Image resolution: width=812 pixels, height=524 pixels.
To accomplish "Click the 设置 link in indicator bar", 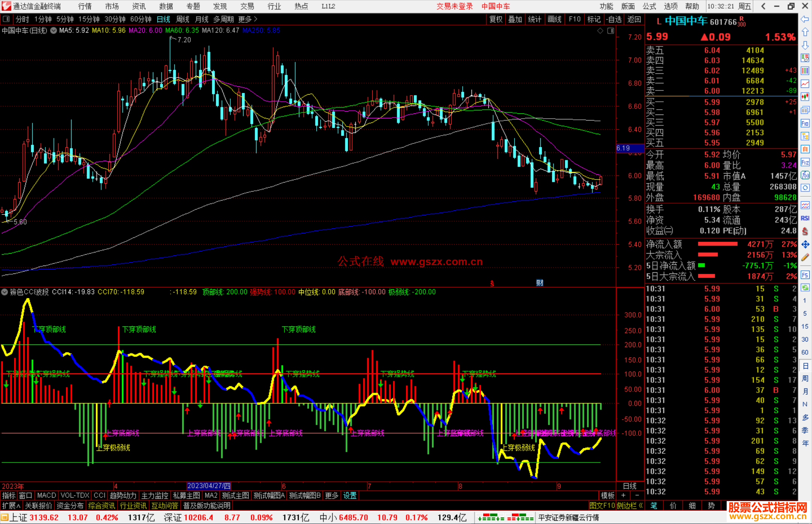I will [350, 495].
